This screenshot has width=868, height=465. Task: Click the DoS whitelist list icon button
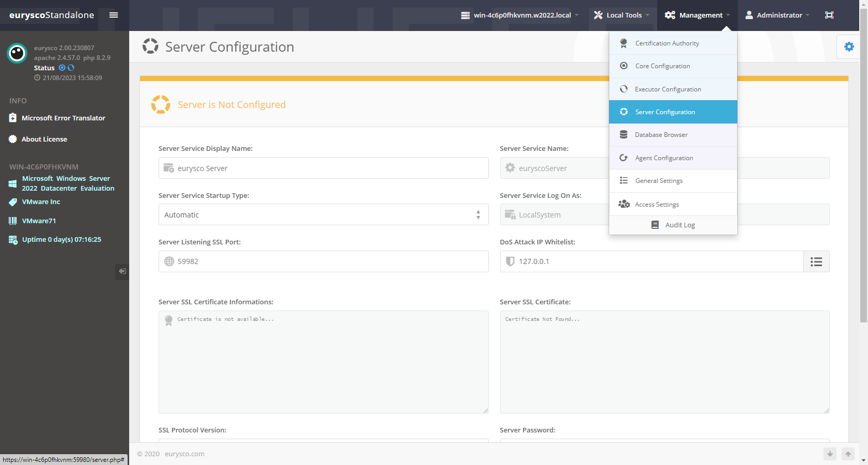(816, 261)
